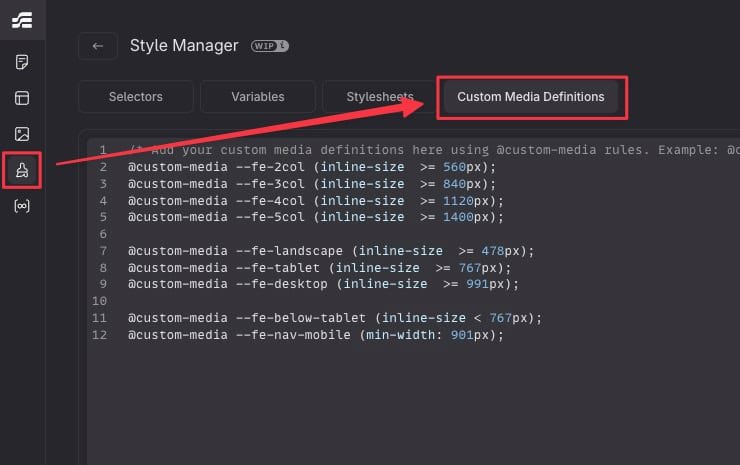This screenshot has height=465, width=740.
Task: Click the --fe-desktop definition line
Action: click(x=323, y=284)
